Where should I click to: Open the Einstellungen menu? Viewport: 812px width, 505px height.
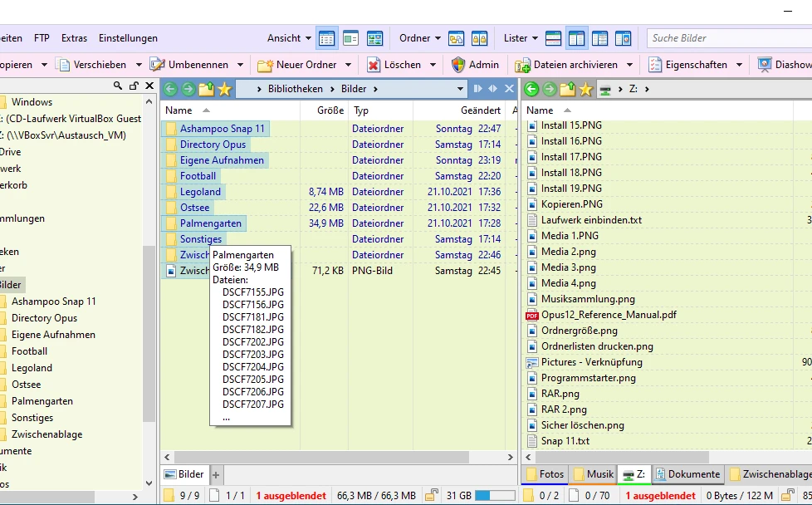(x=128, y=38)
